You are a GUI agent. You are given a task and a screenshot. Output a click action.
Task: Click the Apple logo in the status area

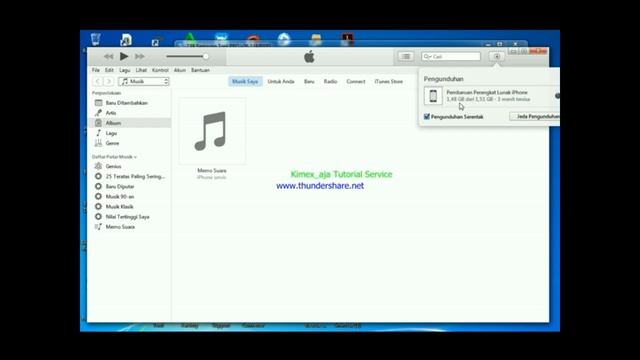[309, 57]
